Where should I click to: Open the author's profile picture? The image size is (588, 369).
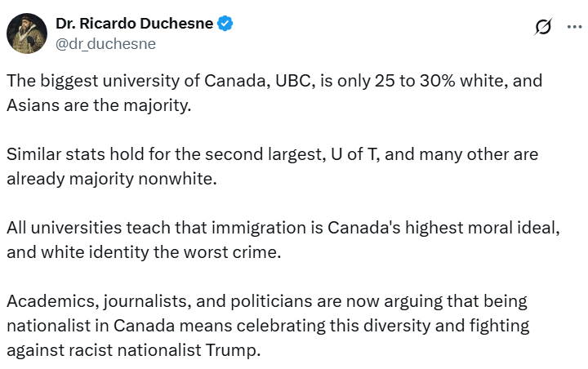click(26, 33)
